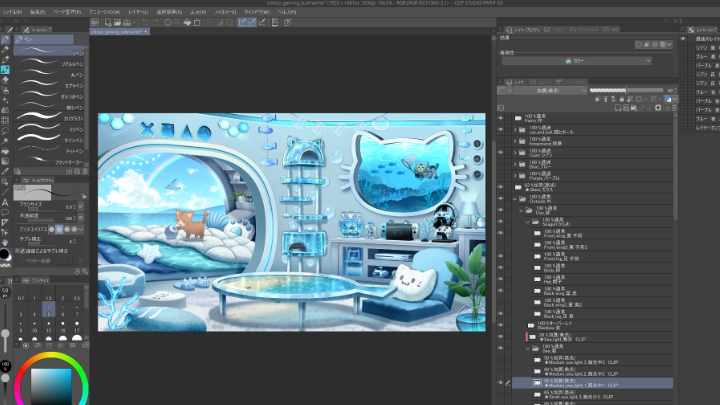Pick a hue on the color wheel ring

pos(51,355)
